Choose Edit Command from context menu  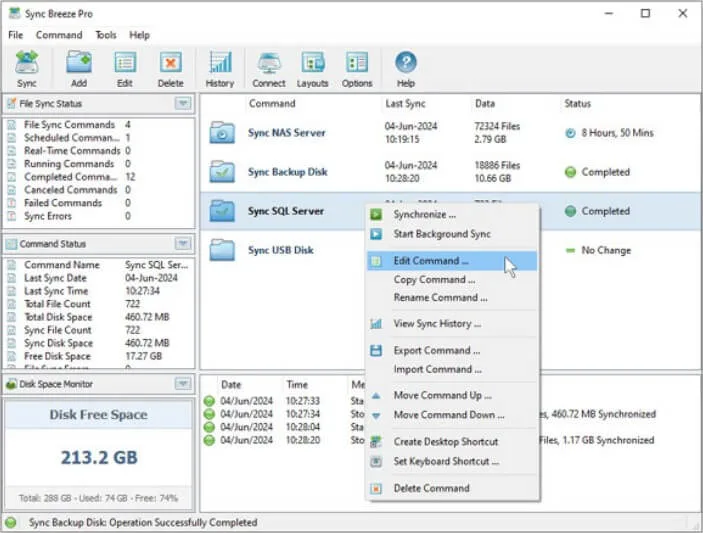(452, 261)
